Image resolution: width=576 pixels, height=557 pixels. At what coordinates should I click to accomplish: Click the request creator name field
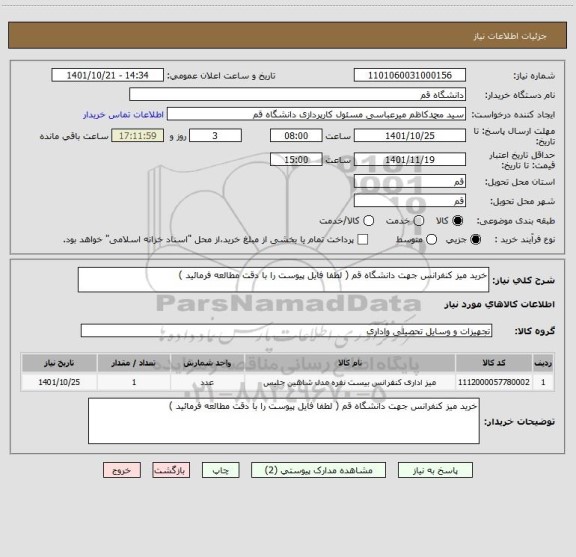point(316,114)
